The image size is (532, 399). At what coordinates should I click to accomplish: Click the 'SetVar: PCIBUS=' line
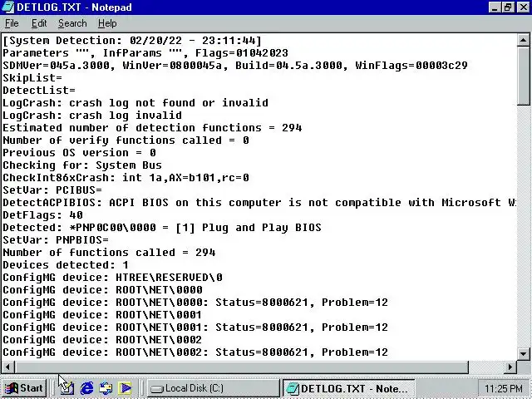tap(52, 190)
